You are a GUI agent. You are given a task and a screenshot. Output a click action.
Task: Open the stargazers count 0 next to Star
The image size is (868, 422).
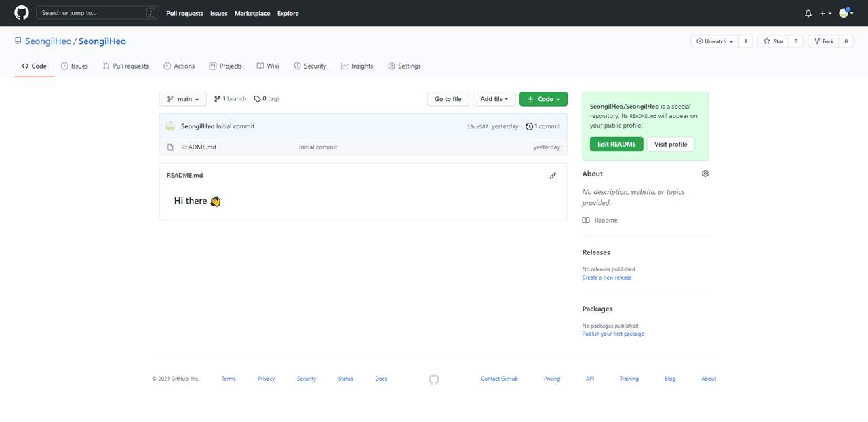point(795,41)
